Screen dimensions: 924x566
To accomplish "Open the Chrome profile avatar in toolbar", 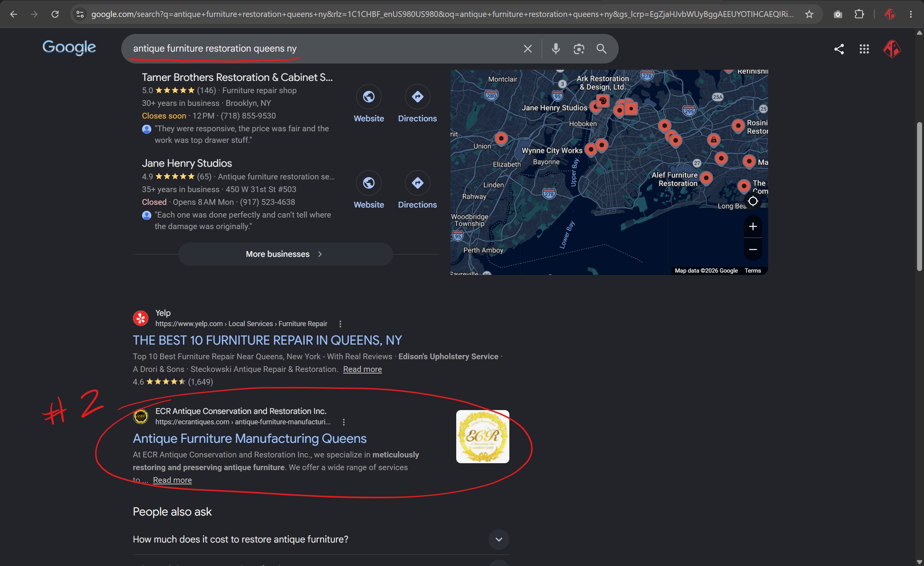I will (x=889, y=14).
